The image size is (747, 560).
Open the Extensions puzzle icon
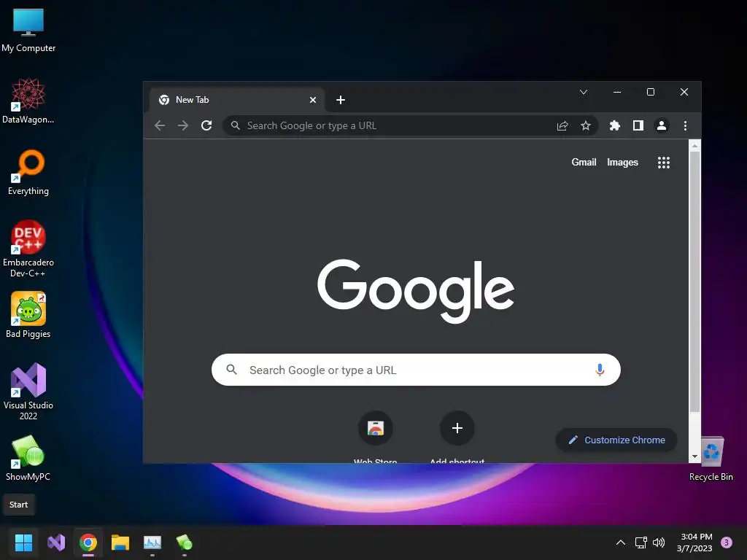pos(614,125)
